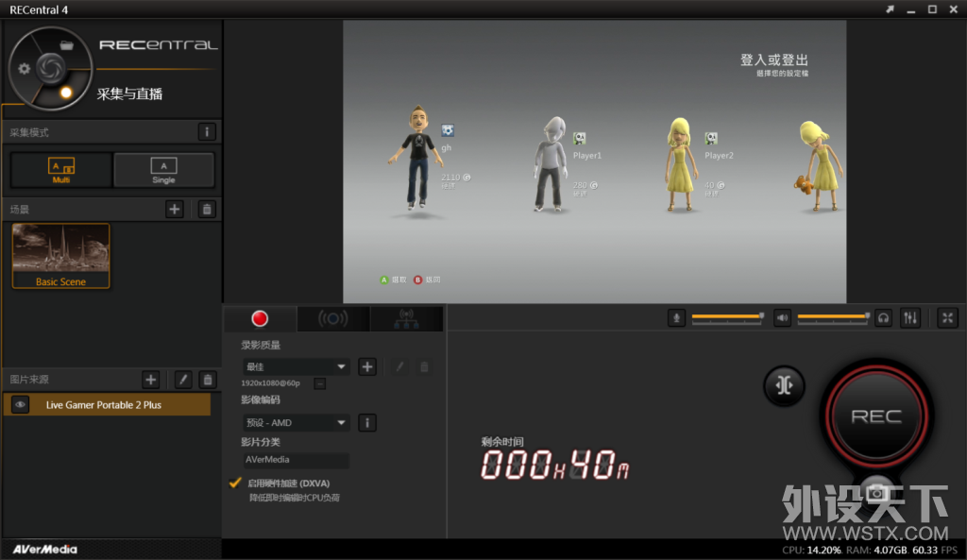Click the AVerMedia logo at the bottom
Screen dimensions: 967x560
pos(45,549)
